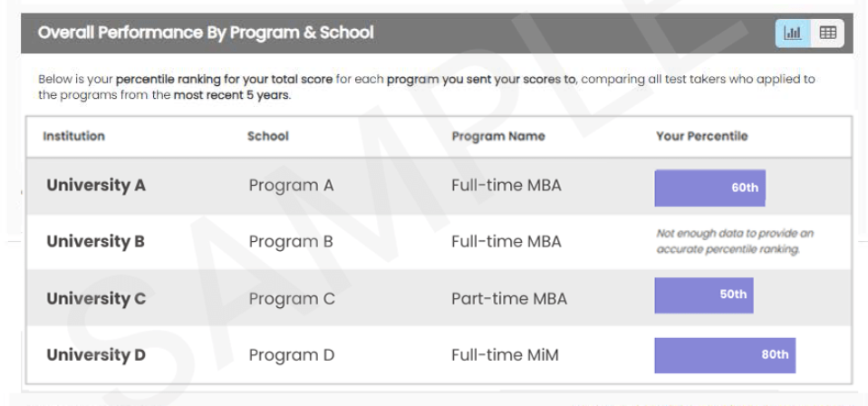Select the School column header

(x=267, y=136)
